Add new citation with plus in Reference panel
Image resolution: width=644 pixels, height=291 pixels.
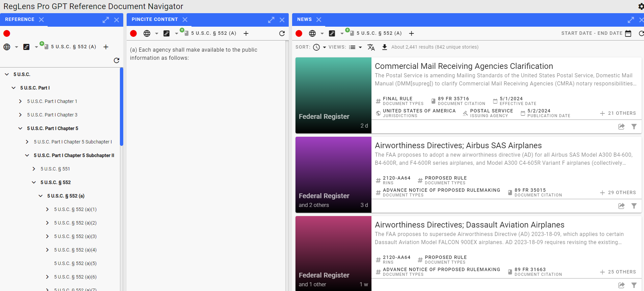[106, 47]
